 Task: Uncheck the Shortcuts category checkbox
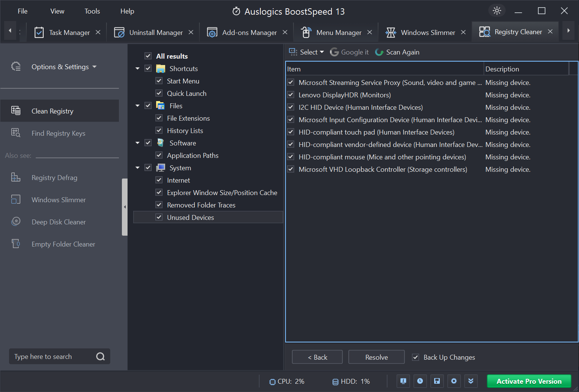[148, 68]
